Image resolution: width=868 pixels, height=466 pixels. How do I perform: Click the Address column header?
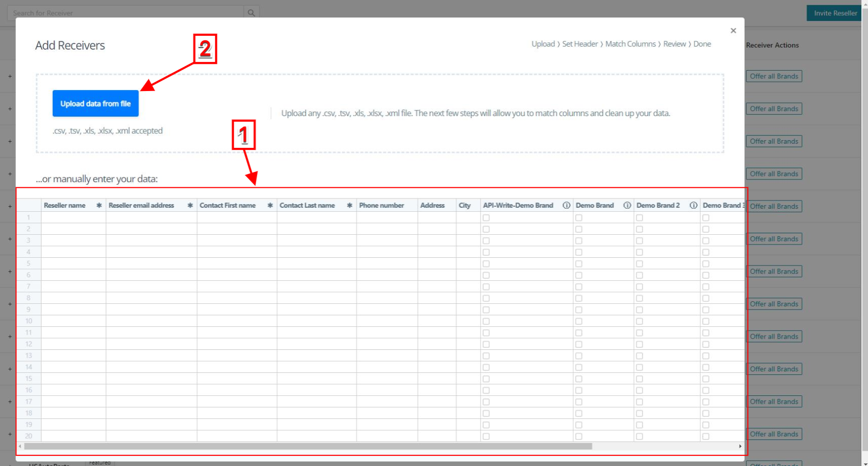(437, 205)
